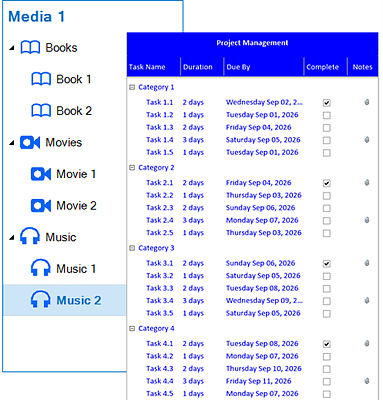The width and height of the screenshot is (383, 400).
Task: Open the notes attachment for Task 1.4
Action: coord(367,140)
